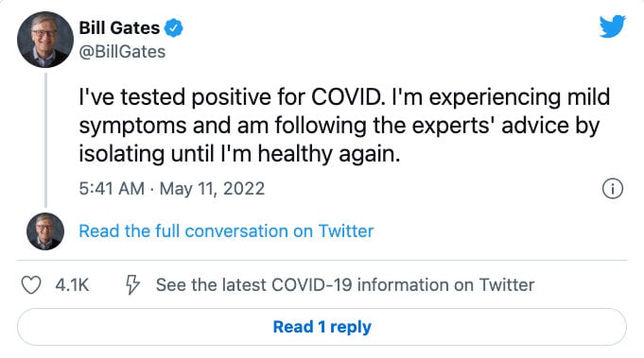Click the circled info icon
Viewport: 644px width, 358px height.
613,189
